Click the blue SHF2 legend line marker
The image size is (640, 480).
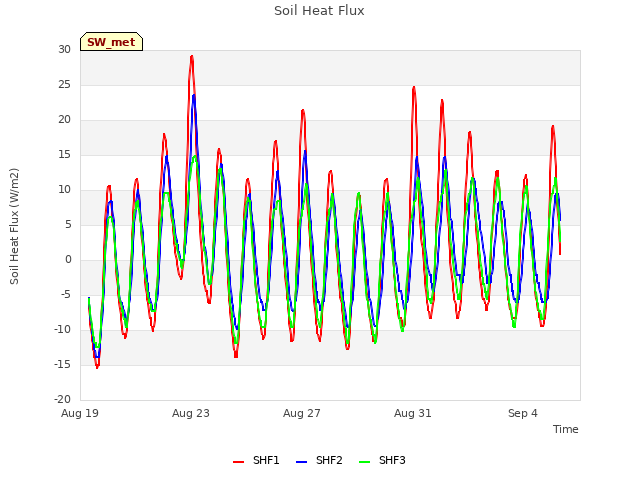(x=301, y=462)
